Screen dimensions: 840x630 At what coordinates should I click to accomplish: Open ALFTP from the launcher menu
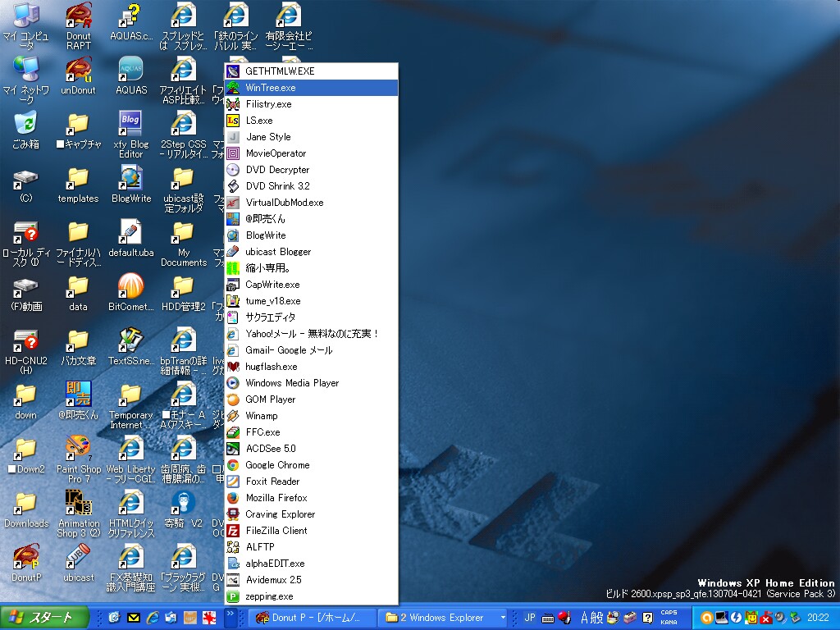(x=311, y=547)
